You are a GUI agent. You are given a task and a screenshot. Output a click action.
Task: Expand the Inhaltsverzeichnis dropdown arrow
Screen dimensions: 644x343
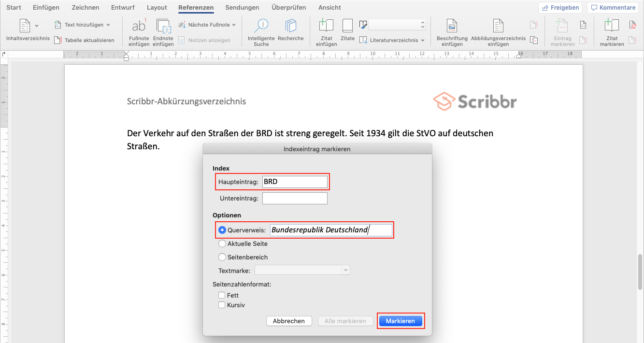point(37,25)
